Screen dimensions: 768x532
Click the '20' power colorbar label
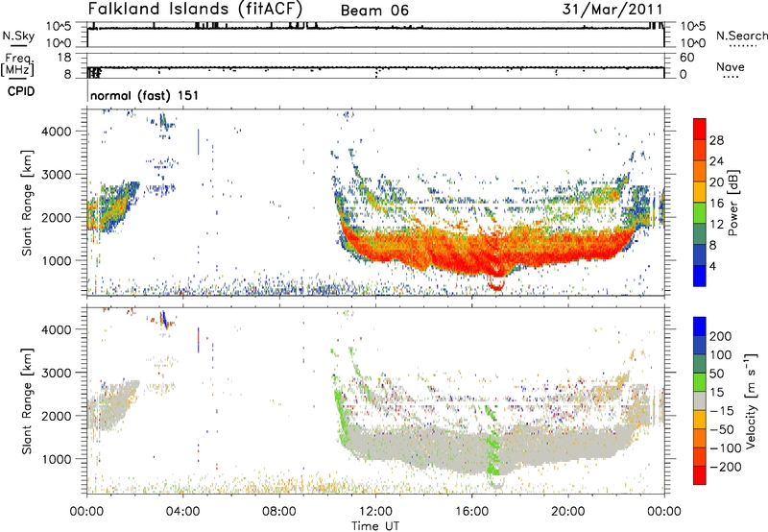pyautogui.click(x=716, y=182)
